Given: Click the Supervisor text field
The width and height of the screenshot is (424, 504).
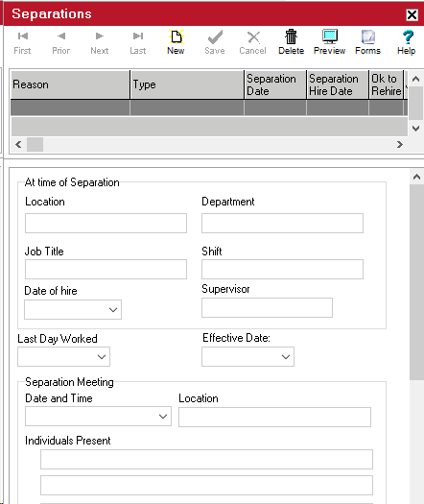Looking at the screenshot, I should tap(267, 307).
